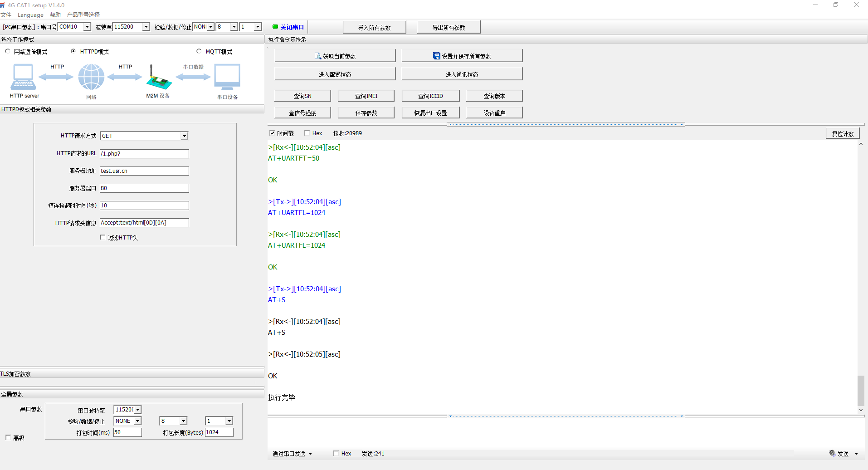Click the log area vertical scrollbar thumb
The height and width of the screenshot is (470, 868).
pyautogui.click(x=861, y=391)
